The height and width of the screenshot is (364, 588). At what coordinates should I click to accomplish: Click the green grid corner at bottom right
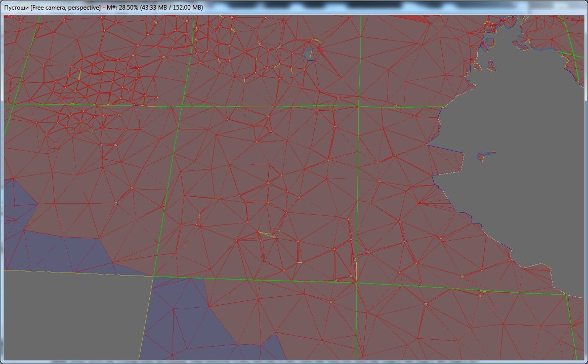(566, 294)
